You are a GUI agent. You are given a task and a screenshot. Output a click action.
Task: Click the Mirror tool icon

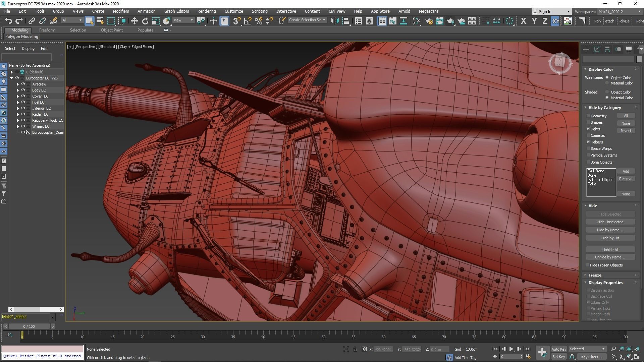coord(334,21)
